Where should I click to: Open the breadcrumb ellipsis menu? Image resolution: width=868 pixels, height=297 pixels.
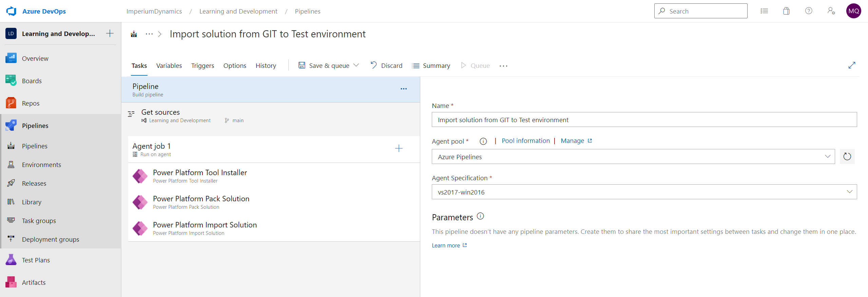click(x=149, y=34)
